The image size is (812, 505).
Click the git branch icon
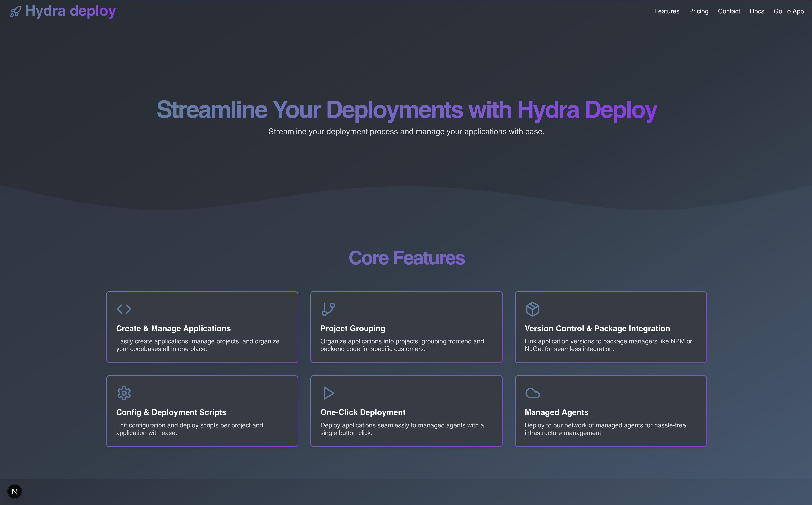click(x=328, y=309)
